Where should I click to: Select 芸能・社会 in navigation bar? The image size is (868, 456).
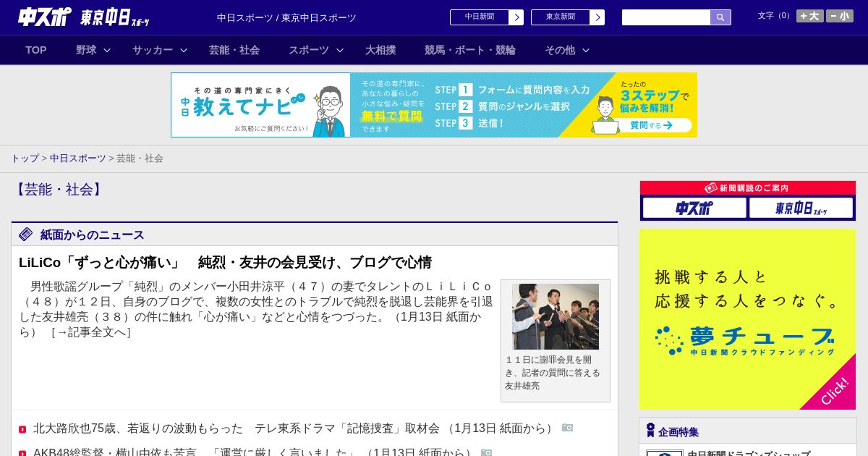(234, 50)
